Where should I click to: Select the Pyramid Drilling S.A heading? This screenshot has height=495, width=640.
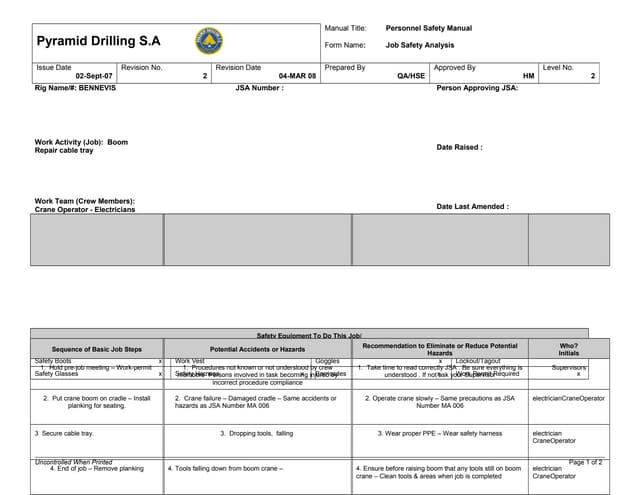[x=98, y=42]
